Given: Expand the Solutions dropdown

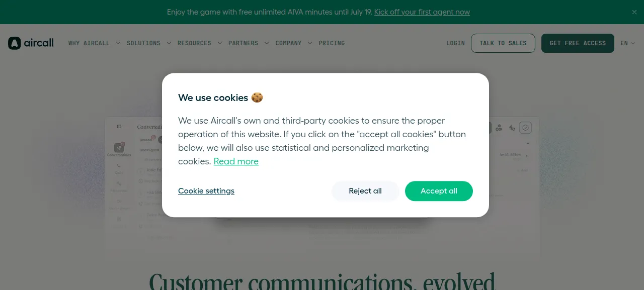Looking at the screenshot, I should (x=149, y=43).
